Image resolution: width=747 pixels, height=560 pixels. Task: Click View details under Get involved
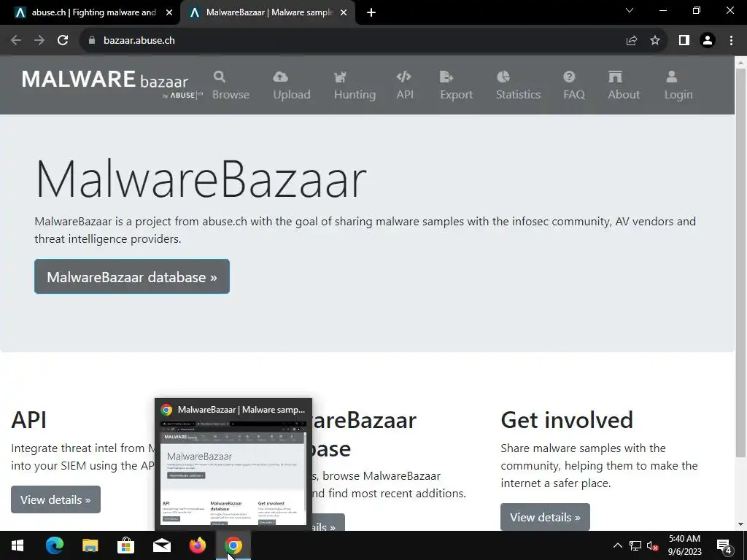545,517
